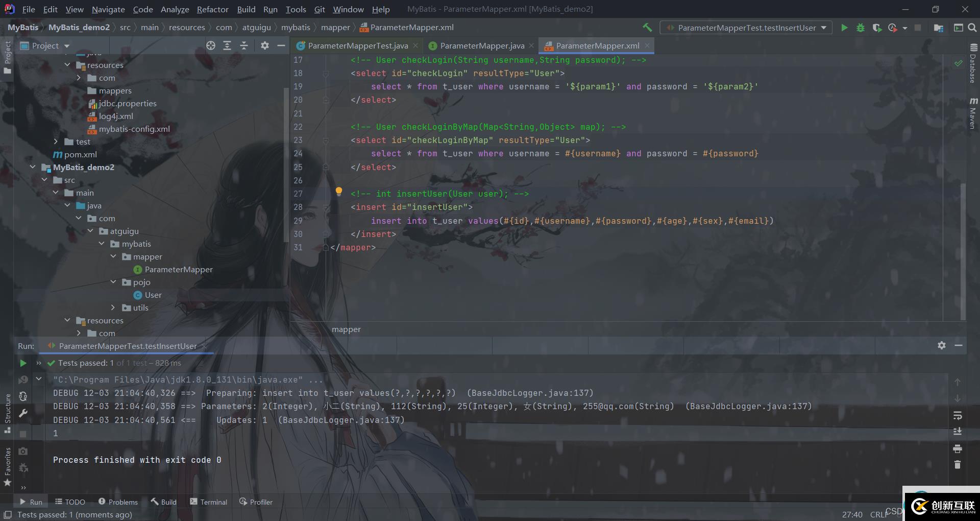Image resolution: width=980 pixels, height=521 pixels.
Task: Print the console output
Action: point(958,448)
